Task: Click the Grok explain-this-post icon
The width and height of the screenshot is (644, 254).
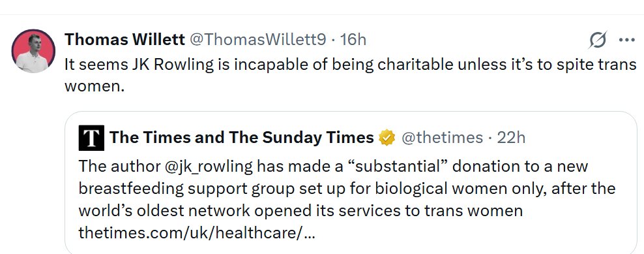Action: coord(598,40)
